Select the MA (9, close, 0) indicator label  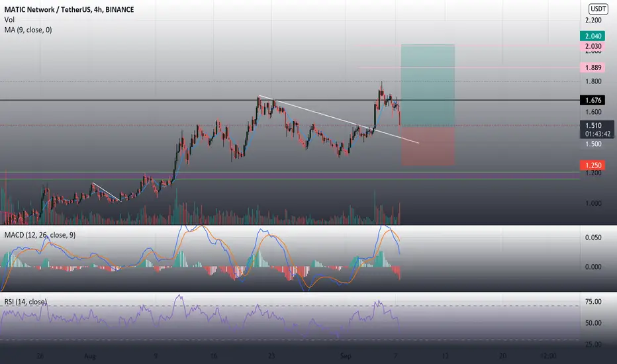pyautogui.click(x=28, y=30)
